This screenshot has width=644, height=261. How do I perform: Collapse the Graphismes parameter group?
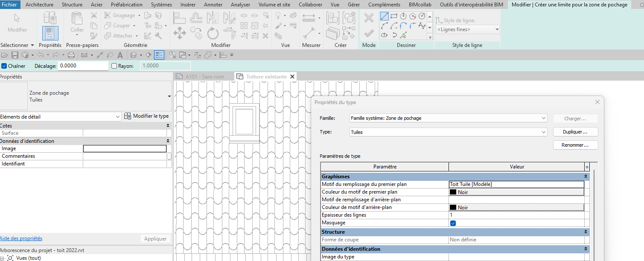pyautogui.click(x=585, y=176)
